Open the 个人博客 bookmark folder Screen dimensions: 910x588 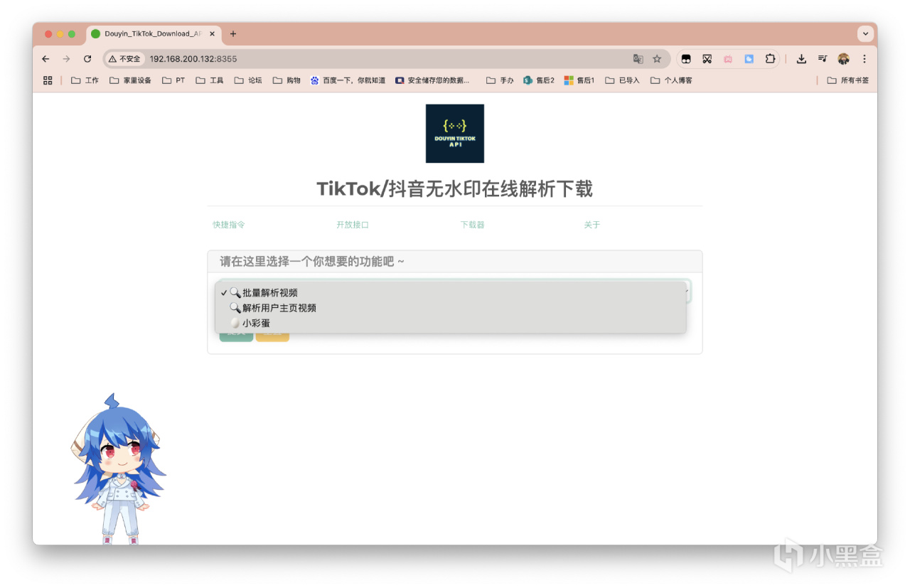pos(671,80)
